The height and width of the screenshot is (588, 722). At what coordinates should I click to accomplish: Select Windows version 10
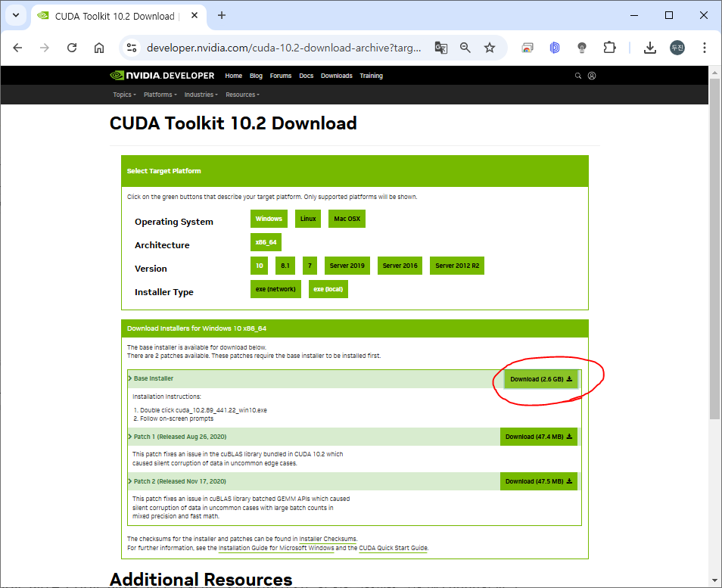[260, 266]
